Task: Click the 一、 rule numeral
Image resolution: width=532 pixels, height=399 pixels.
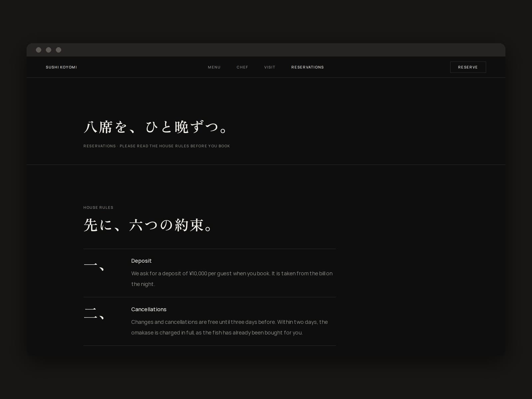Action: click(94, 266)
